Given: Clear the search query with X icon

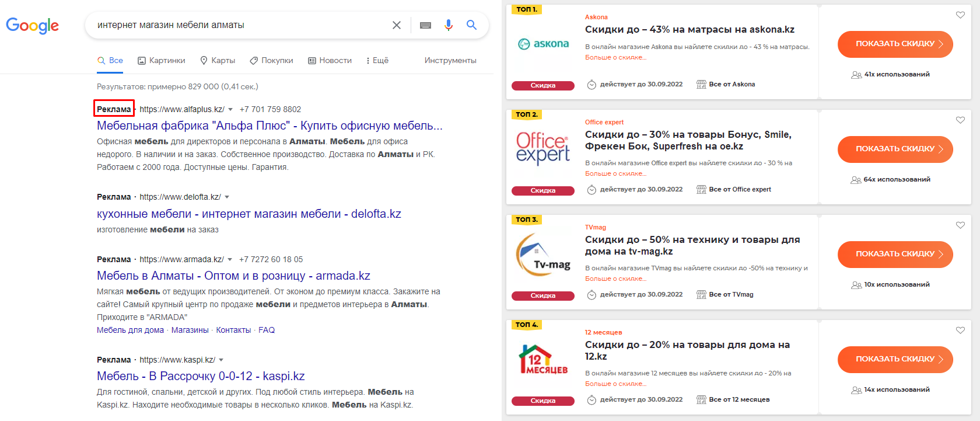Looking at the screenshot, I should click(397, 25).
